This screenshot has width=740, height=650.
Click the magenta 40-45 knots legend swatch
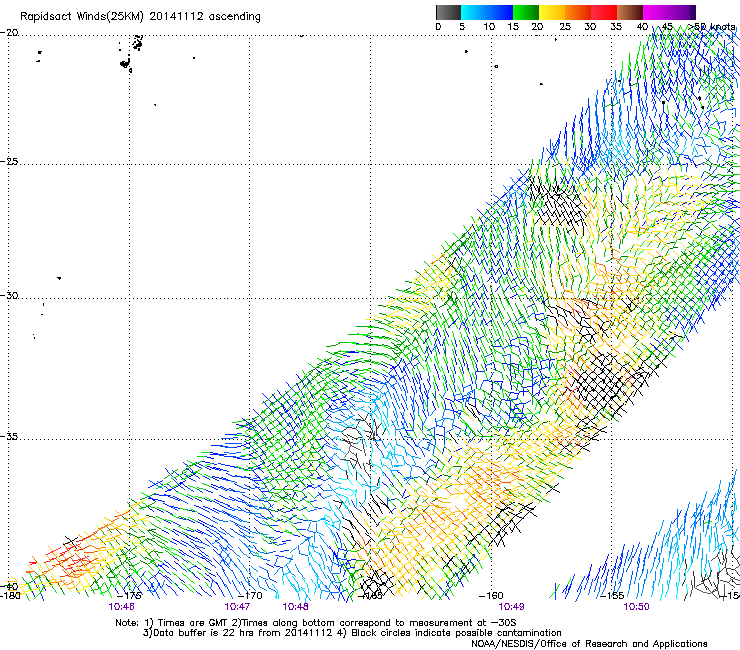coord(656,12)
